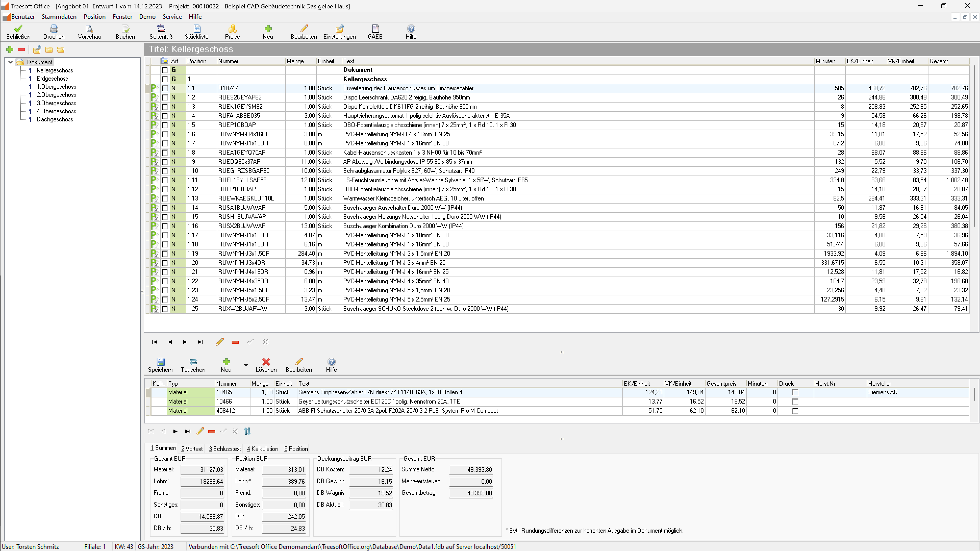This screenshot has height=551, width=980.
Task: Click the pencil edit icon in material navigator
Action: point(200,431)
